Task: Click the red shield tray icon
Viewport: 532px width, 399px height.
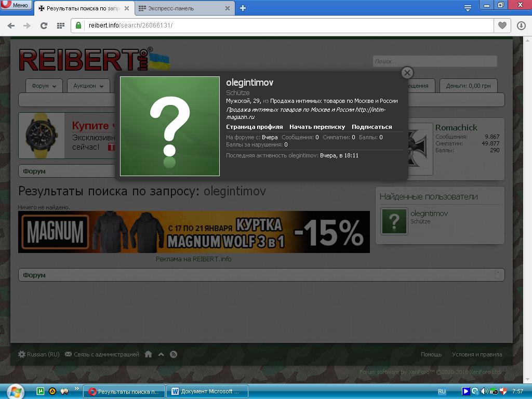Action: coord(503,391)
